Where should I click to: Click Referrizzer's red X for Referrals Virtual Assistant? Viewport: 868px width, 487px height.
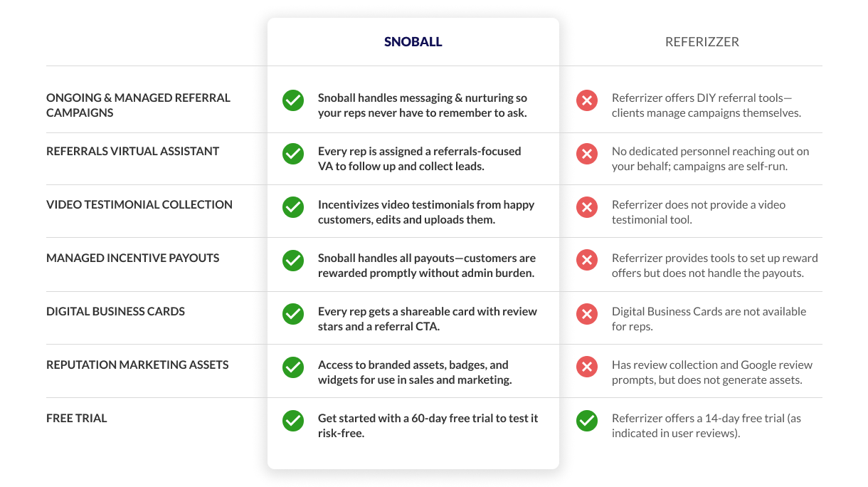pos(587,154)
